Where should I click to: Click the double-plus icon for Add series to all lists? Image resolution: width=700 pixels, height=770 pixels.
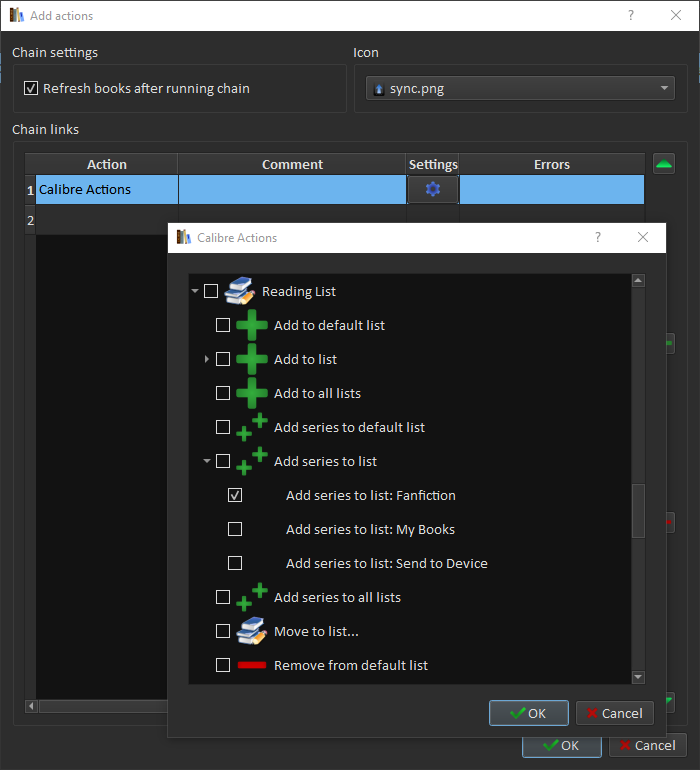[x=252, y=597]
